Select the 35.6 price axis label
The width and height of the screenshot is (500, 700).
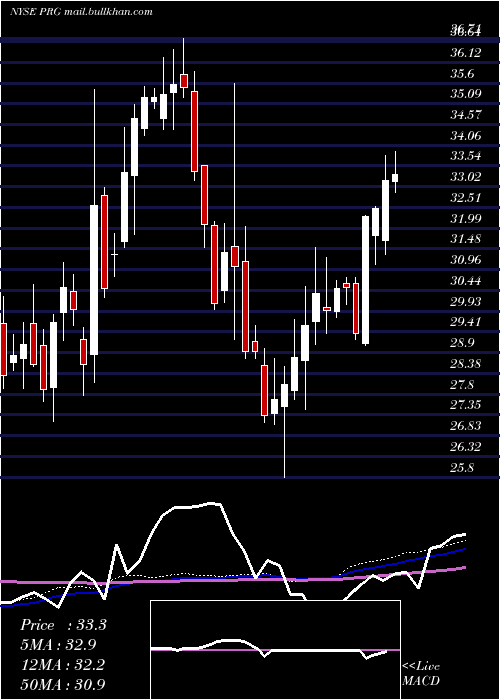462,74
